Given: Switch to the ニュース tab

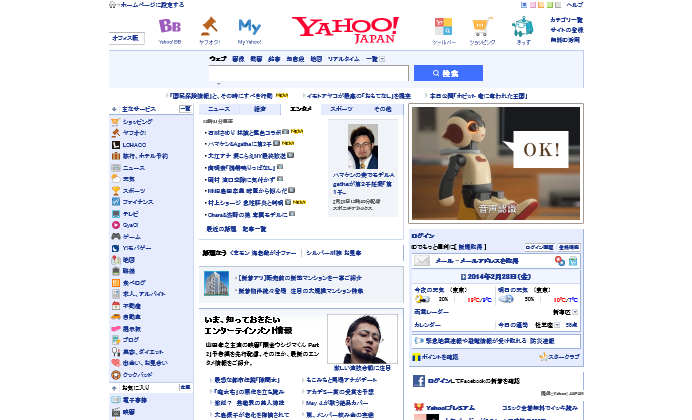Looking at the screenshot, I should [x=219, y=109].
